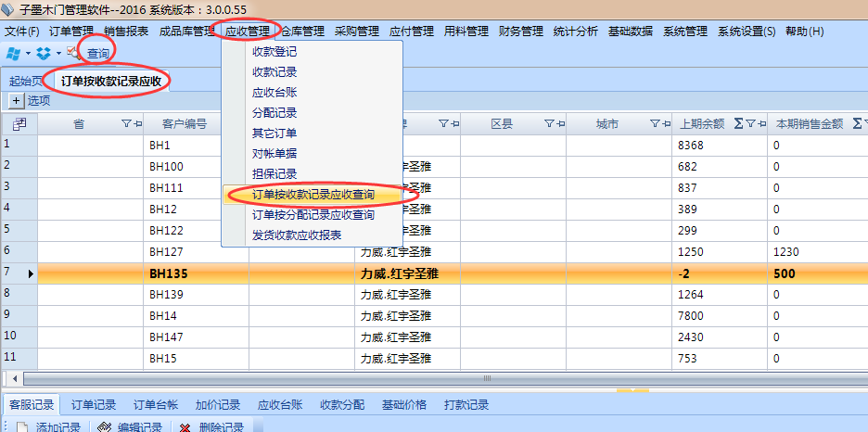Viewport: 868px width, 432px height.
Task: Click the Windows-logo toolbar icon
Action: pyautogui.click(x=13, y=53)
